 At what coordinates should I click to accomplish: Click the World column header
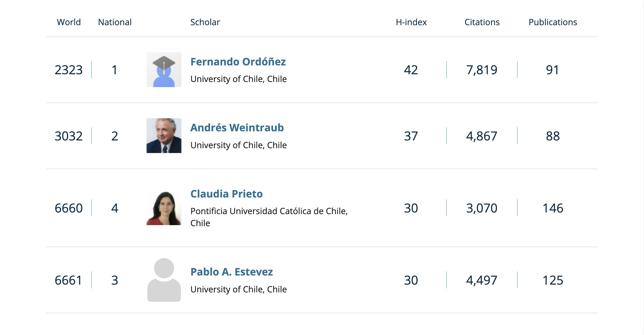pyautogui.click(x=69, y=22)
